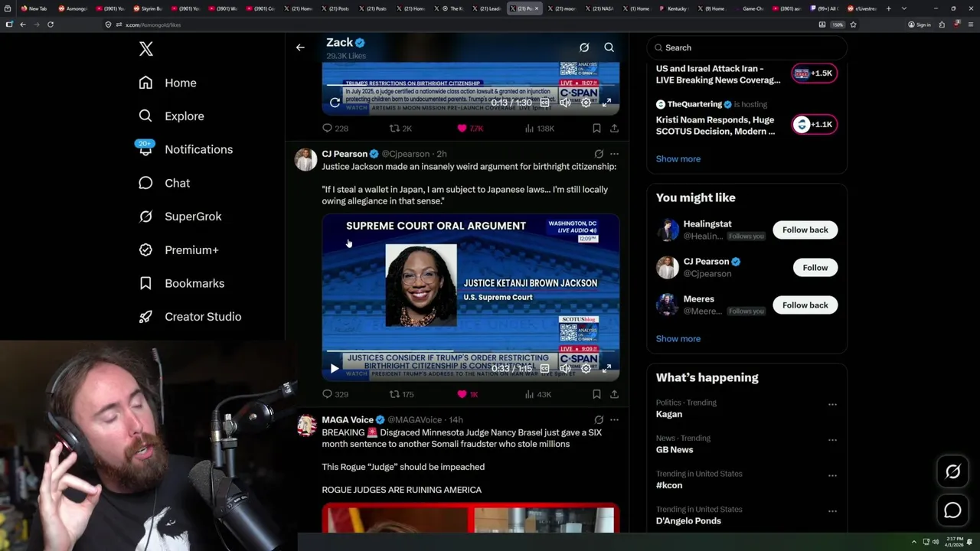
Task: Open Premium+ in sidebar
Action: (178, 250)
